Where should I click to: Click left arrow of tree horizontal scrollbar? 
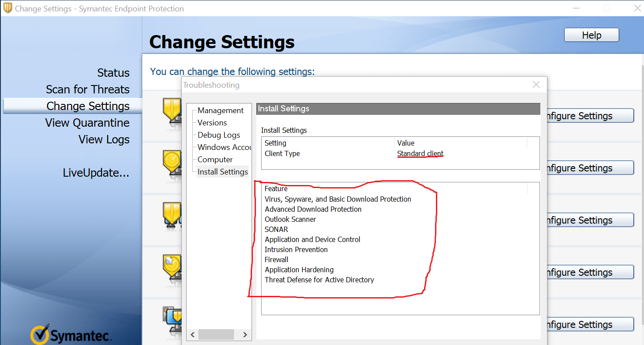pyautogui.click(x=192, y=334)
